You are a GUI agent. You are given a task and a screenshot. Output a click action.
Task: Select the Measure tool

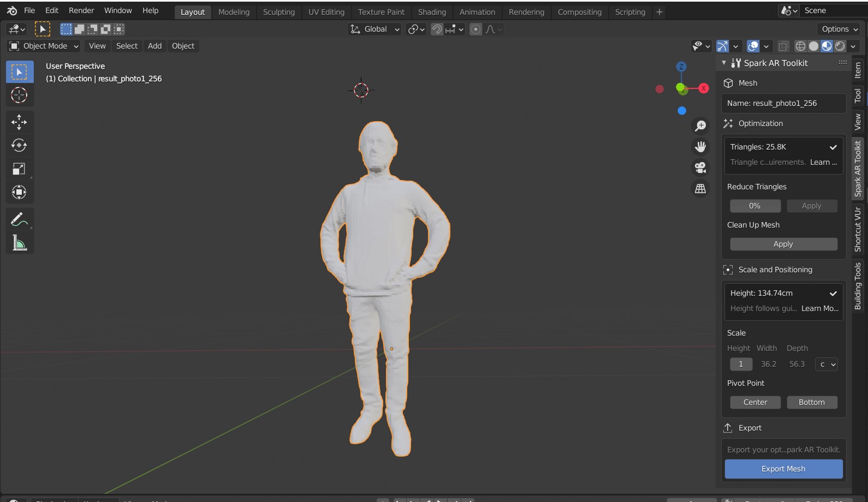(19, 243)
